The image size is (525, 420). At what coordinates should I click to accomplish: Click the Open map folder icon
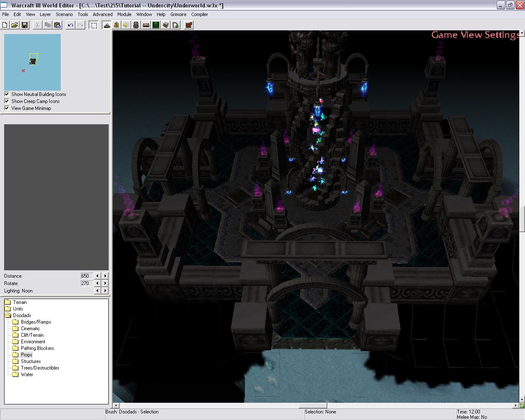(14, 25)
